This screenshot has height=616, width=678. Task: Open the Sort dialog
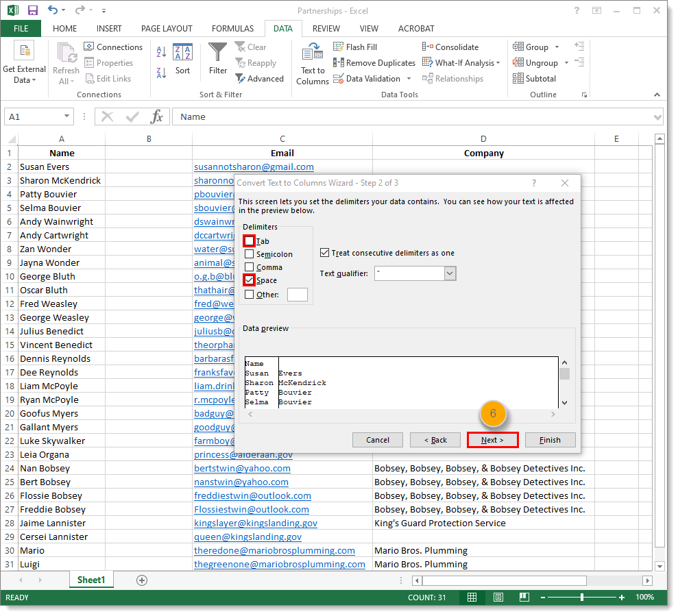[x=182, y=59]
